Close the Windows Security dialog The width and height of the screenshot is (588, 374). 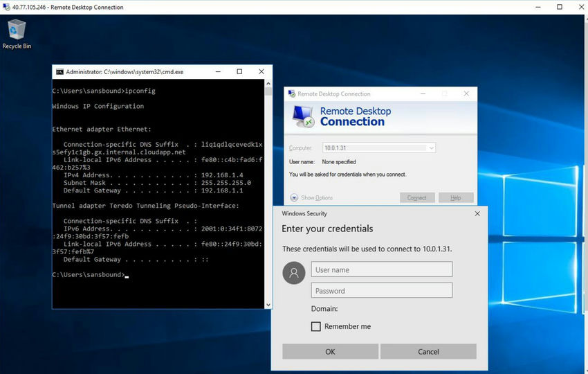477,213
